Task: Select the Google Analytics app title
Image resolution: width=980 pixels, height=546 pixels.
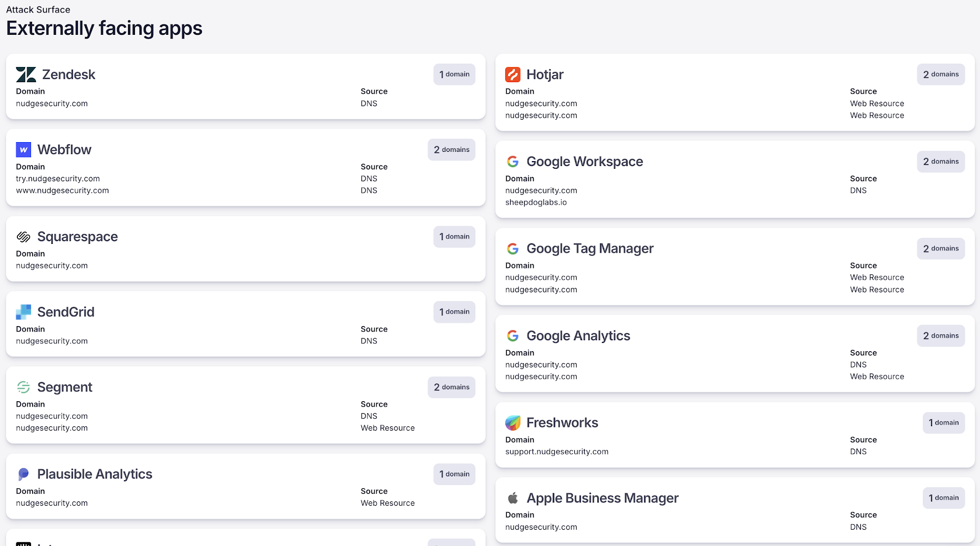Action: (578, 336)
